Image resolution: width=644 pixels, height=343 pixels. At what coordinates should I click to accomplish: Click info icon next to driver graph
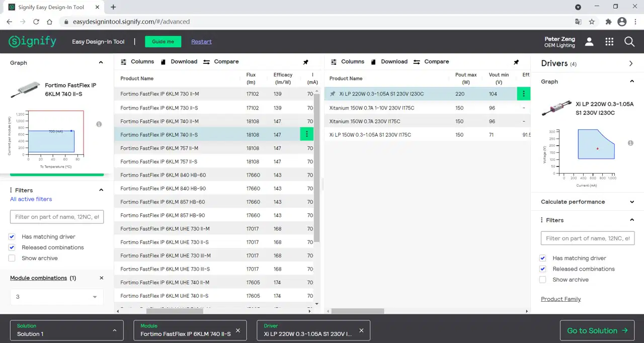tap(630, 143)
